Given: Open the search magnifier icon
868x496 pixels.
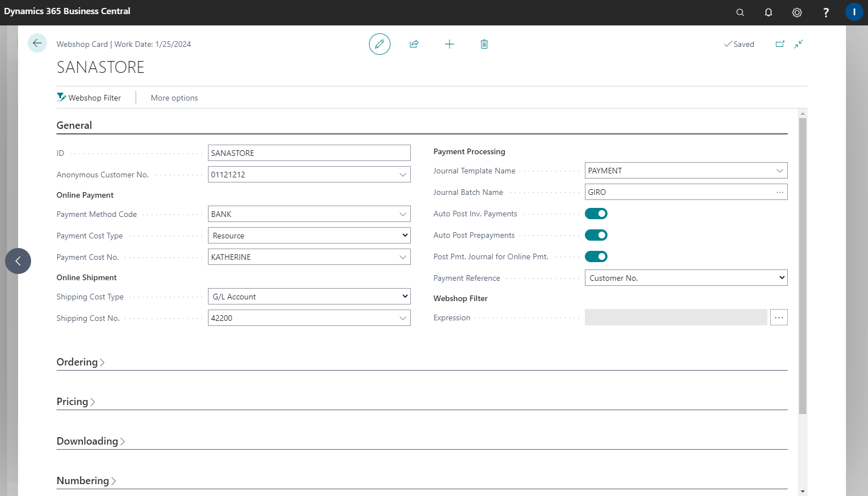Looking at the screenshot, I should click(x=740, y=12).
